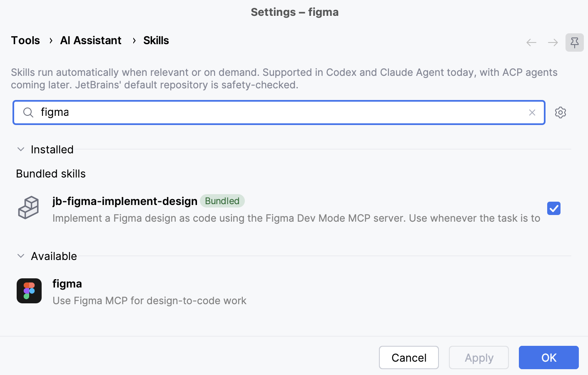Click the search magnifier icon
The height and width of the screenshot is (375, 588).
click(28, 112)
